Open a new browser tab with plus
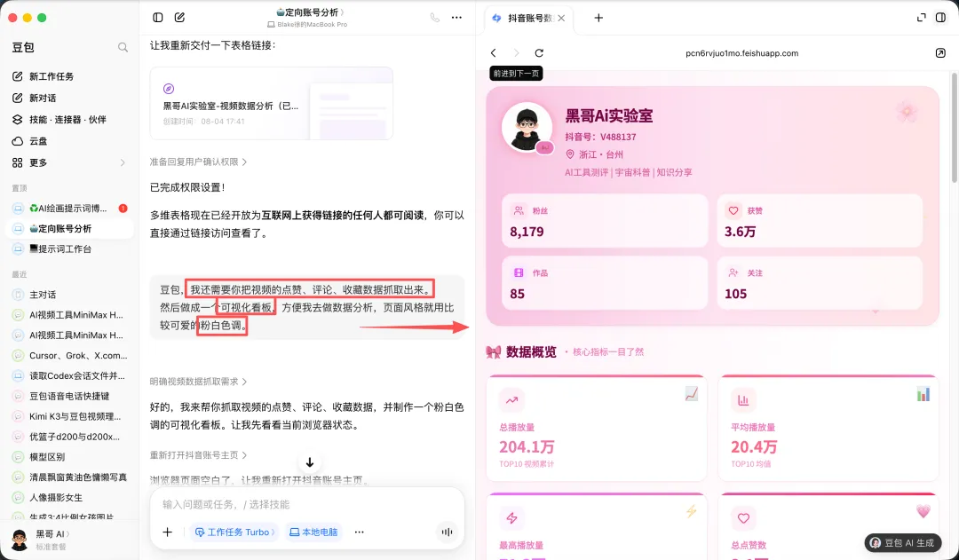Viewport: 959px width, 560px height. 598,18
